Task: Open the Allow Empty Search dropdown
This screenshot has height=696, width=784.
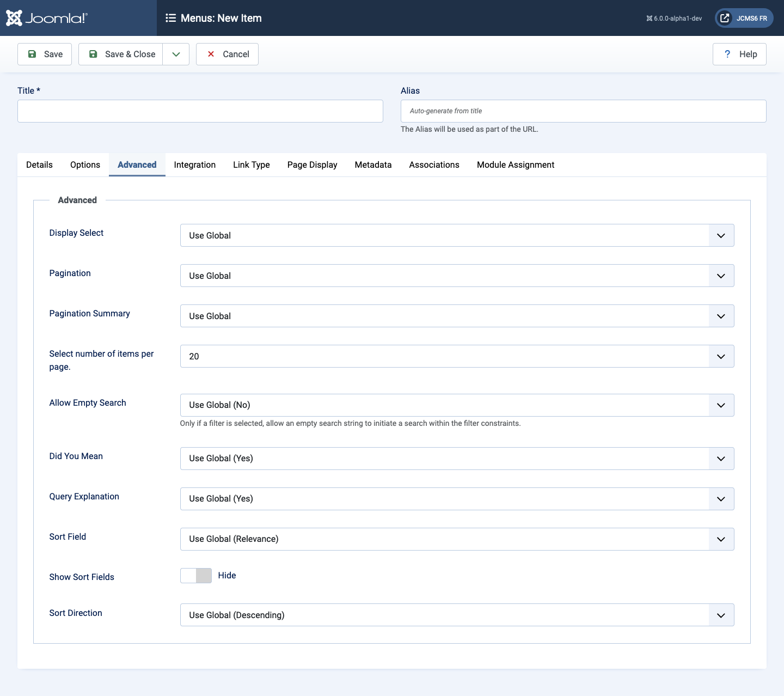Action: tap(457, 405)
